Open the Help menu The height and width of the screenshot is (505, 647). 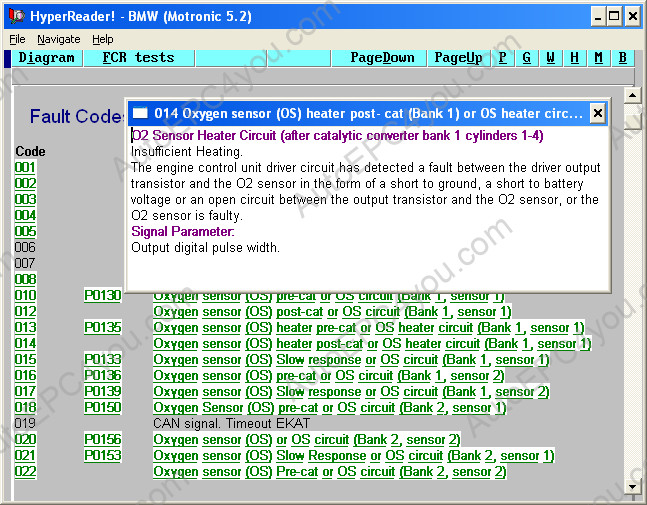(103, 39)
